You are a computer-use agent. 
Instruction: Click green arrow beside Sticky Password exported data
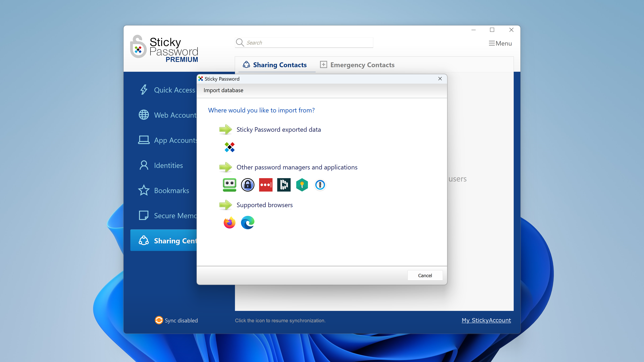click(226, 129)
